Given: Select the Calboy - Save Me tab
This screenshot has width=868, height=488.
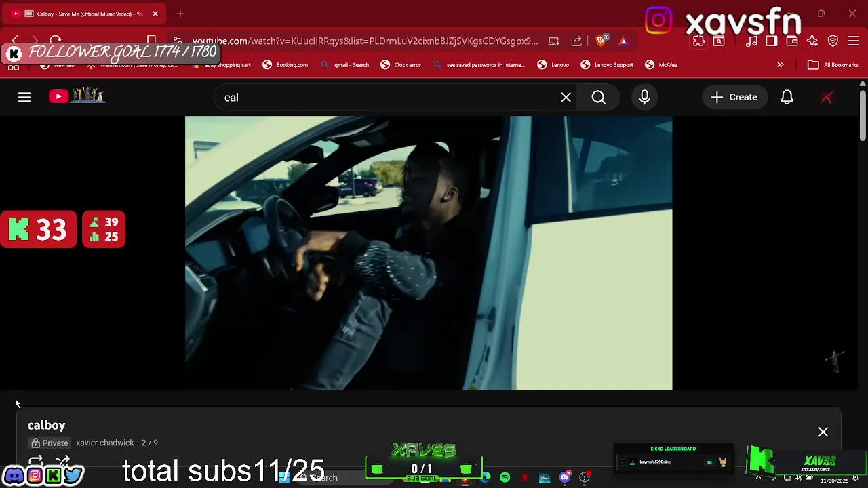Looking at the screenshot, I should (84, 14).
